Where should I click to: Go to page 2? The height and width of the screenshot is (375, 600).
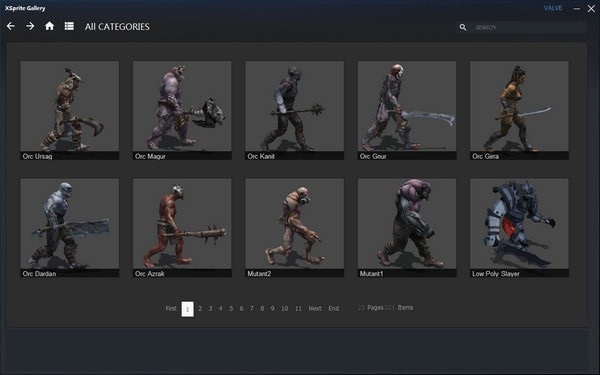(x=200, y=308)
